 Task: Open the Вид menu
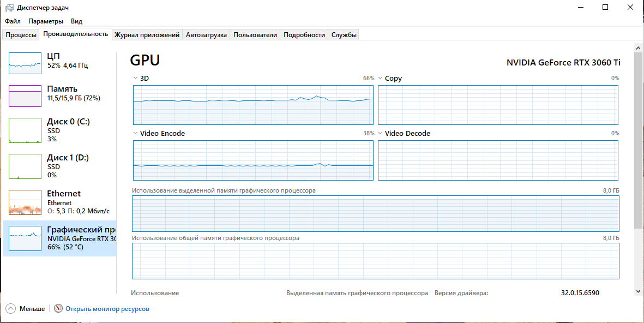76,21
